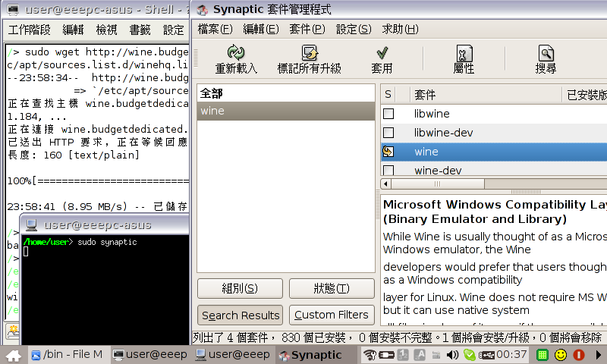
Task: Click the USB device tray icon
Action: click(487, 355)
